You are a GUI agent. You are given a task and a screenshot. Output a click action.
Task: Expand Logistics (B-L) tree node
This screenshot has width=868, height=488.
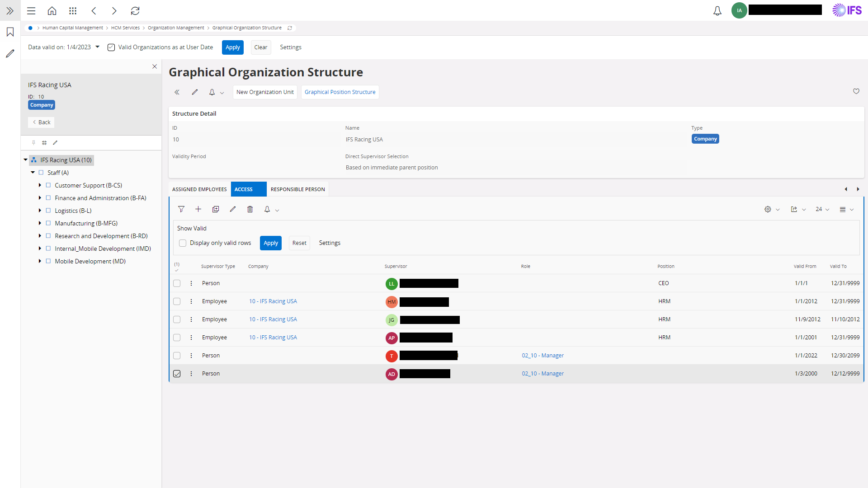[x=40, y=211]
